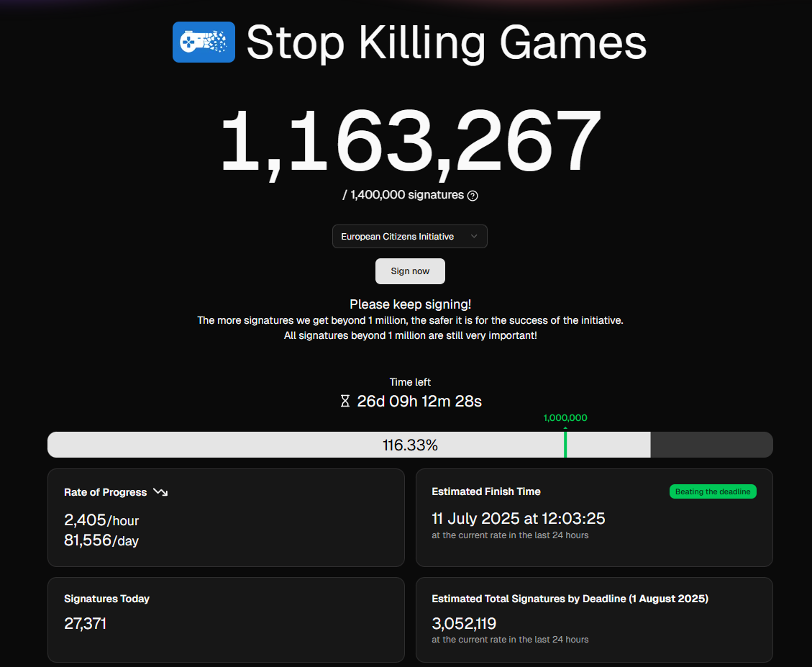
Task: Click the Signatures Today value 27,371
Action: [x=85, y=623]
